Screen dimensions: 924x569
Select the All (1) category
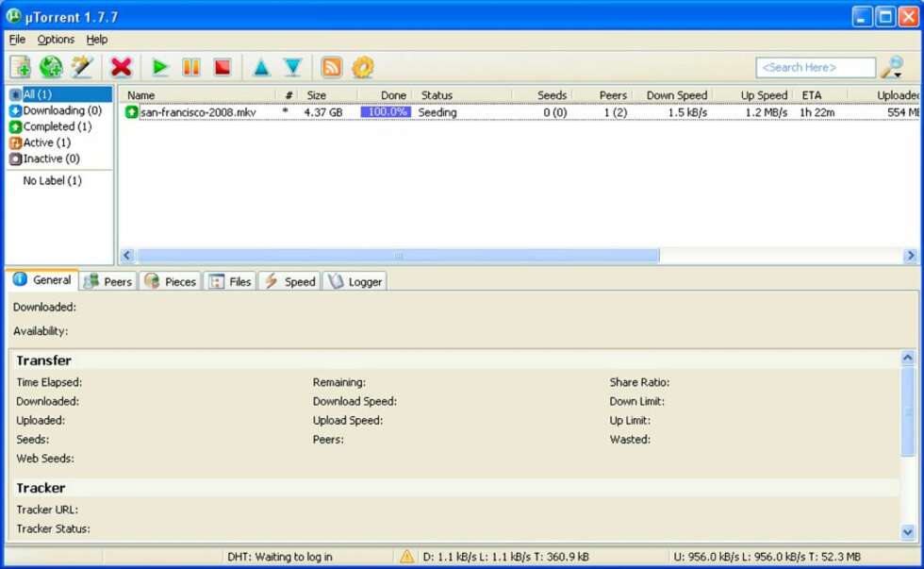(x=60, y=94)
